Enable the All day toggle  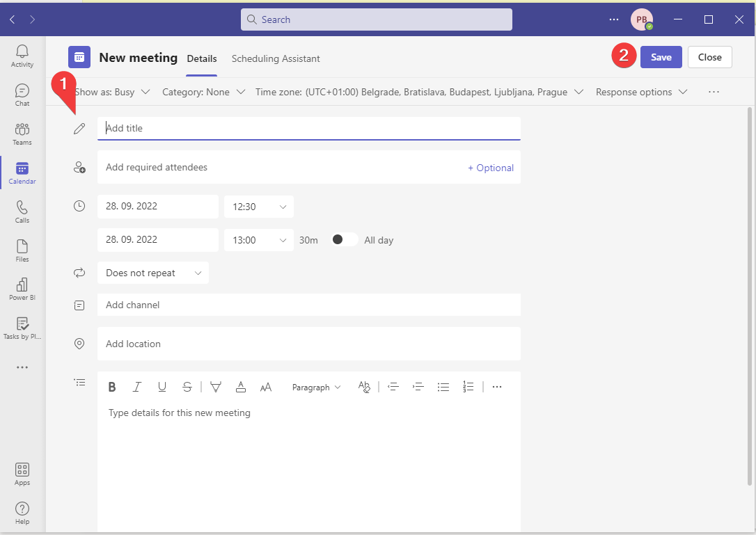pyautogui.click(x=345, y=239)
